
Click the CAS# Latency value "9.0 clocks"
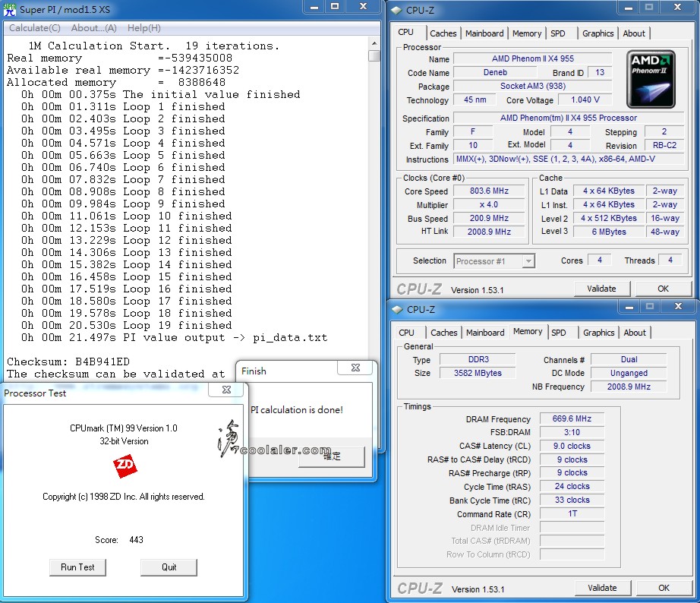[x=572, y=447]
